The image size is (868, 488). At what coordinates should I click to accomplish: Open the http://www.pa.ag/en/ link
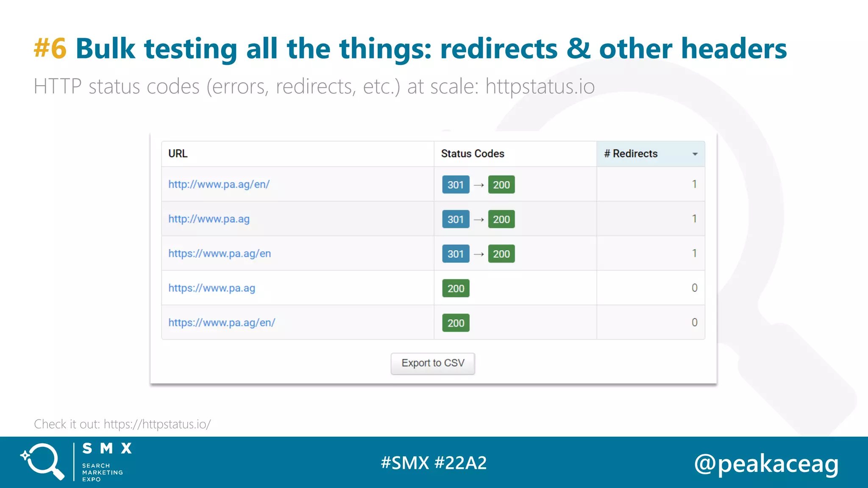pyautogui.click(x=219, y=184)
